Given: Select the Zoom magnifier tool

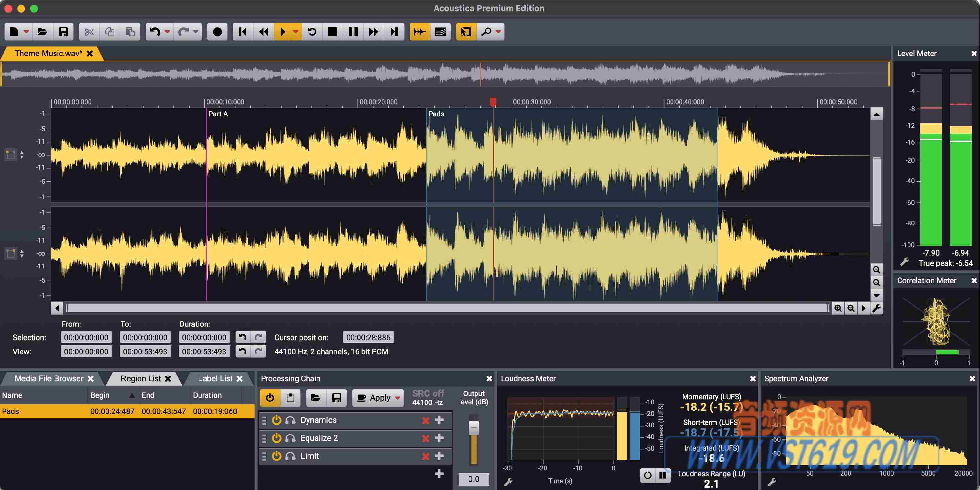Looking at the screenshot, I should [486, 31].
